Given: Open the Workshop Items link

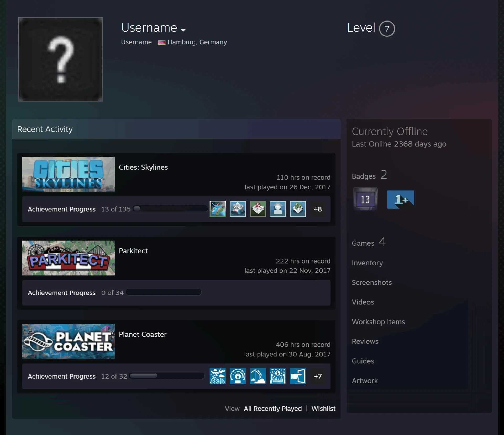Looking at the screenshot, I should [378, 322].
